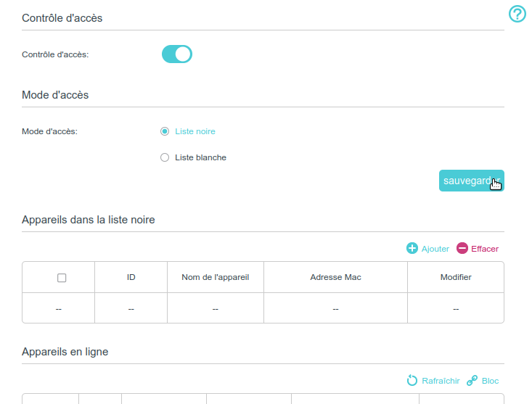Image resolution: width=532 pixels, height=404 pixels.
Task: Click the Liste noire option label
Action: pos(195,131)
